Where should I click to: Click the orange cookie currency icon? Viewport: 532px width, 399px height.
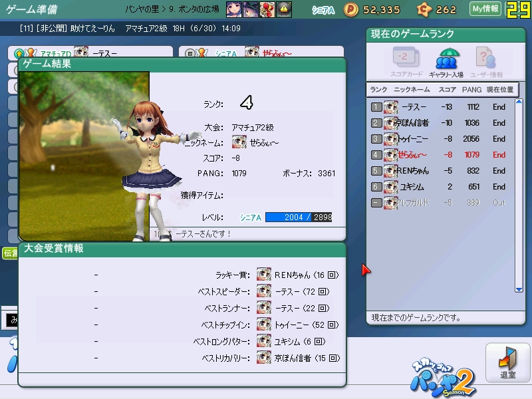424,9
